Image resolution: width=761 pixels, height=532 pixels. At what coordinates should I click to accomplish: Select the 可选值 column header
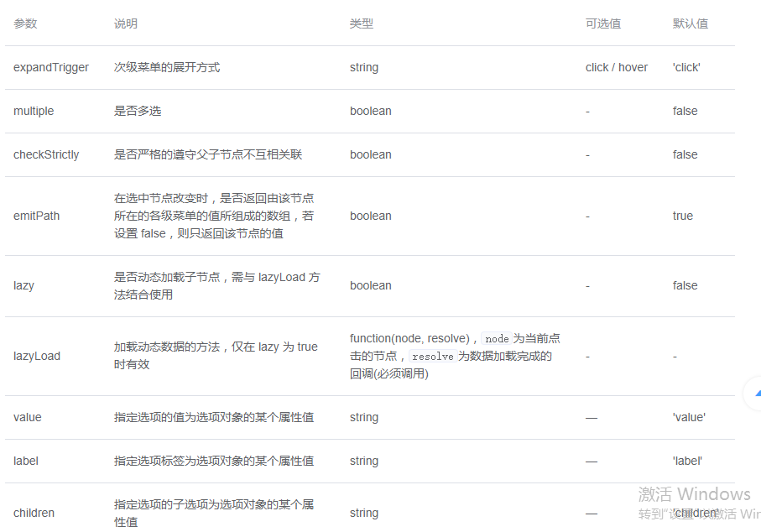point(603,23)
